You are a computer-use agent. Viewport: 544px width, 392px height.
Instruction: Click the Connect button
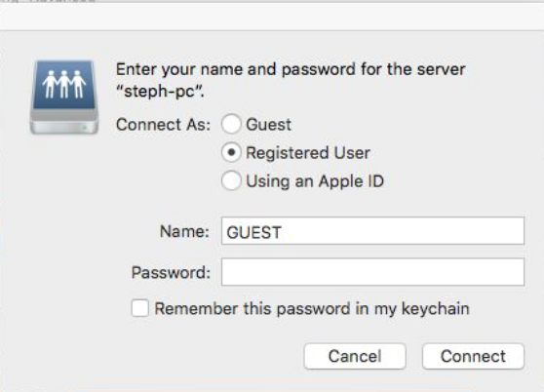[473, 356]
